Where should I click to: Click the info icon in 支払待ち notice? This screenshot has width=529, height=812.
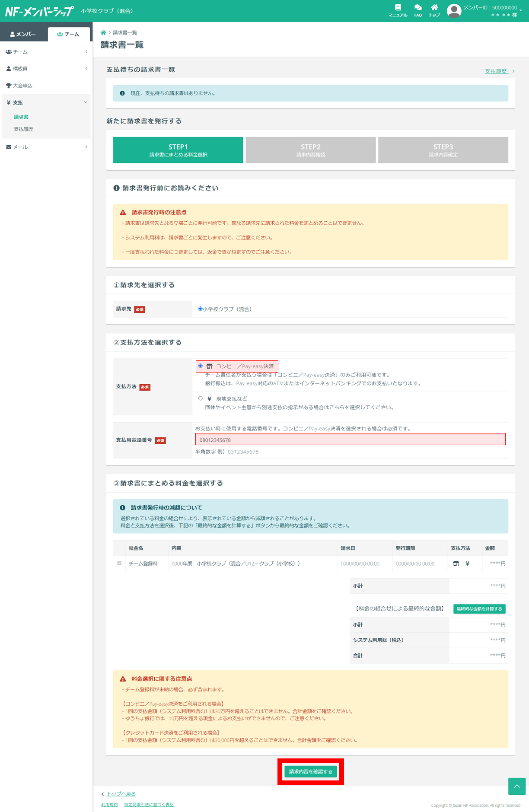[122, 93]
